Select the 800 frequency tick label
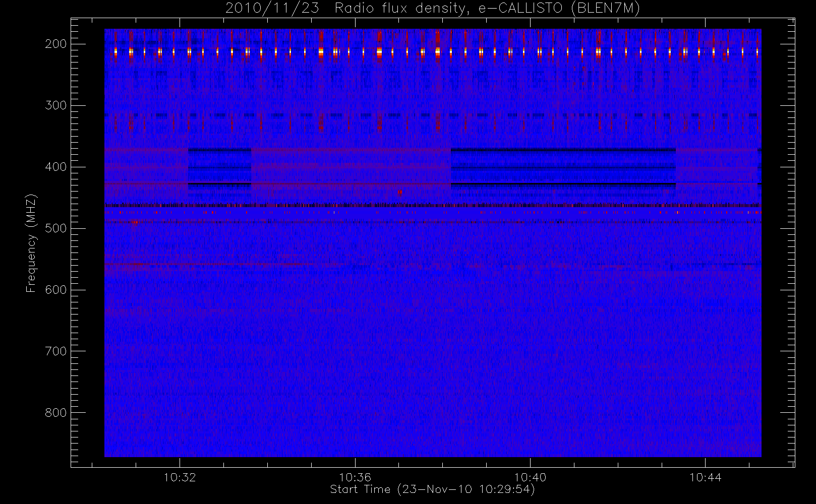Screen dimensions: 816x504 click(x=56, y=413)
